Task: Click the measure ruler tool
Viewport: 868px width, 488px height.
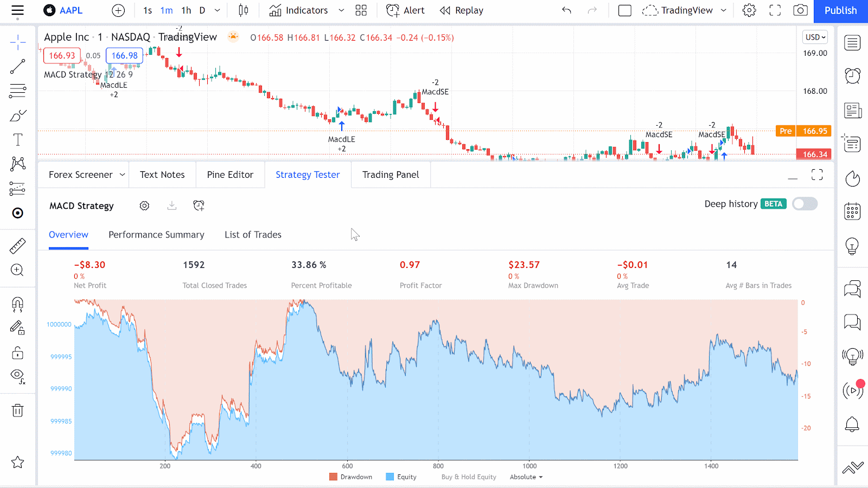Action: [17, 246]
